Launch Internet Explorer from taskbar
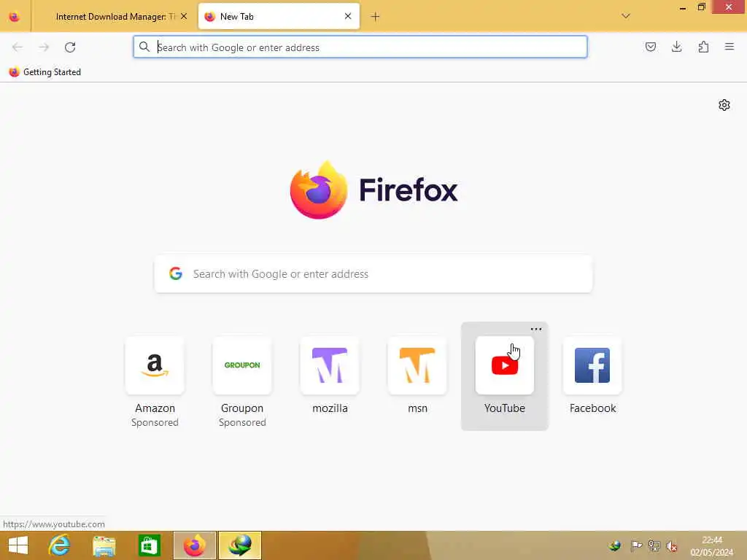 [60, 545]
